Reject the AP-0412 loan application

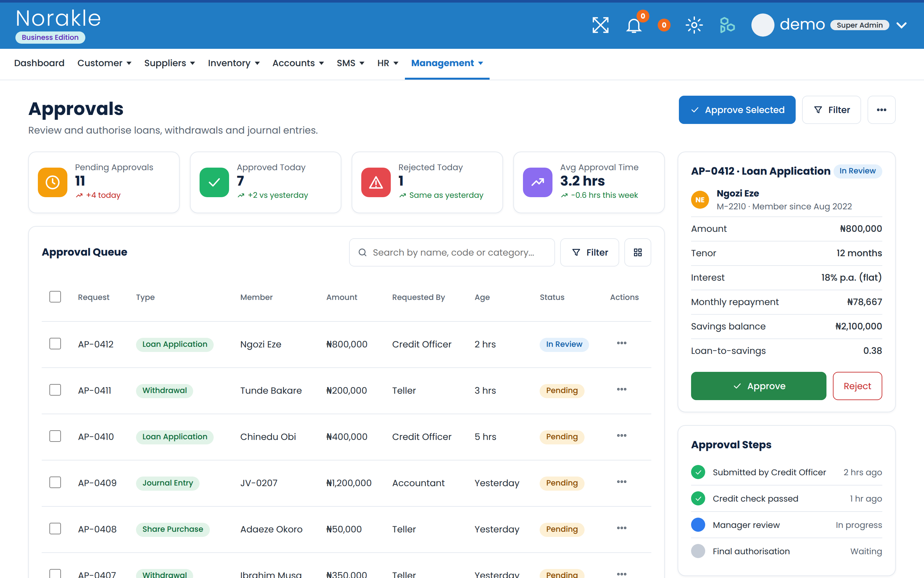857,386
